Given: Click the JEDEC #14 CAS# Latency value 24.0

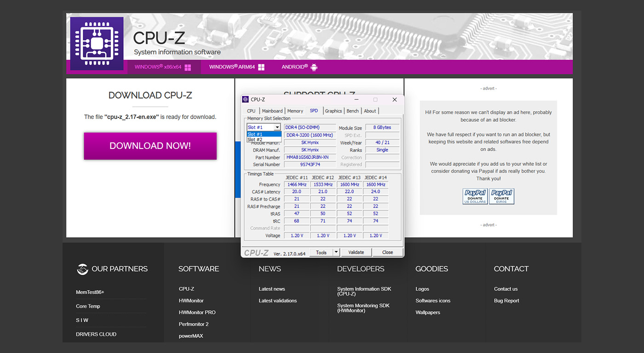Looking at the screenshot, I should 376,192.
